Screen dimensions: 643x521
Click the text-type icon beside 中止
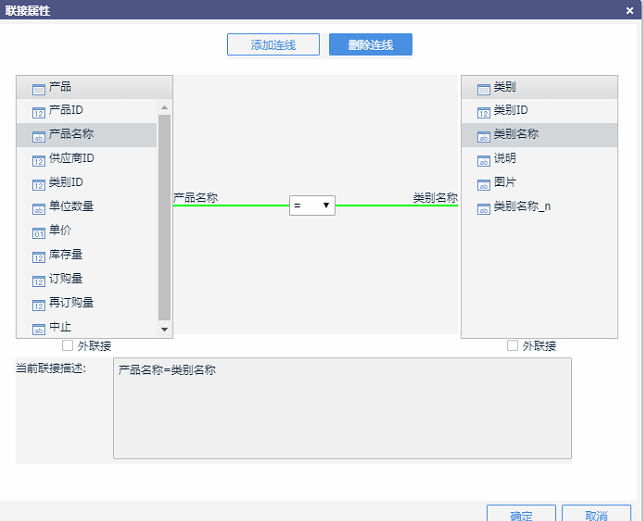[x=39, y=329]
